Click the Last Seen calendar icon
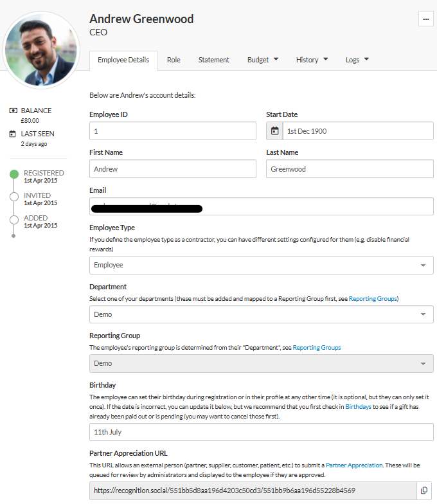Screen dimensions: 437x504 pyautogui.click(x=13, y=134)
